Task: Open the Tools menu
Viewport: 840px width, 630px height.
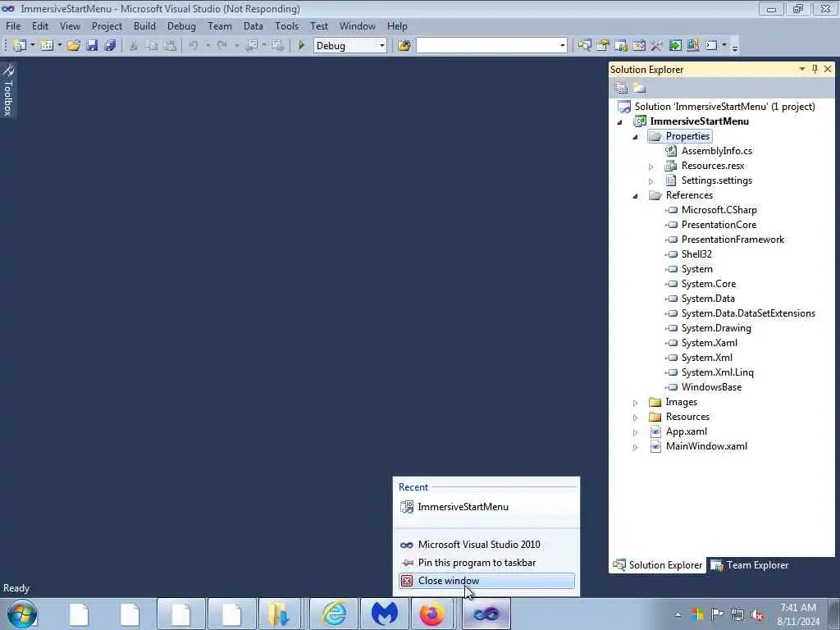Action: click(286, 25)
